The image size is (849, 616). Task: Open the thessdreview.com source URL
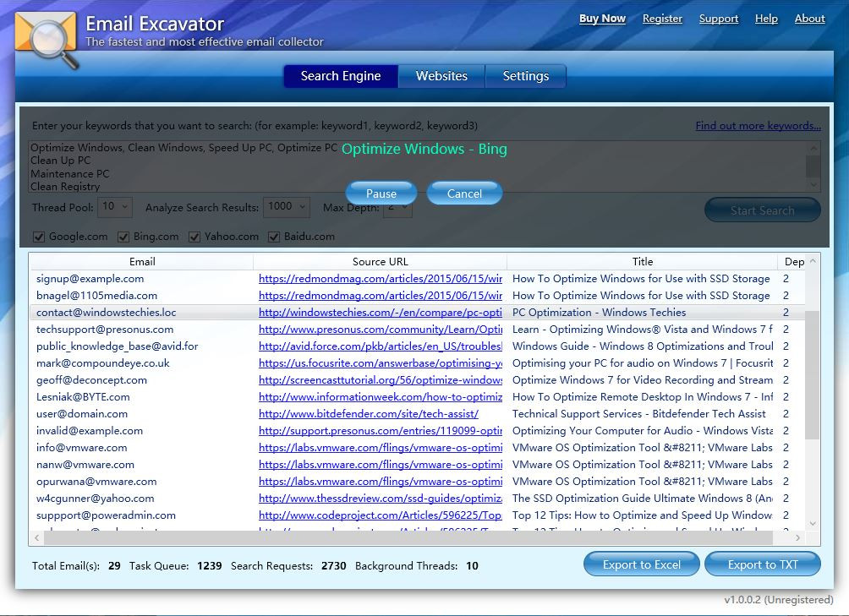380,498
